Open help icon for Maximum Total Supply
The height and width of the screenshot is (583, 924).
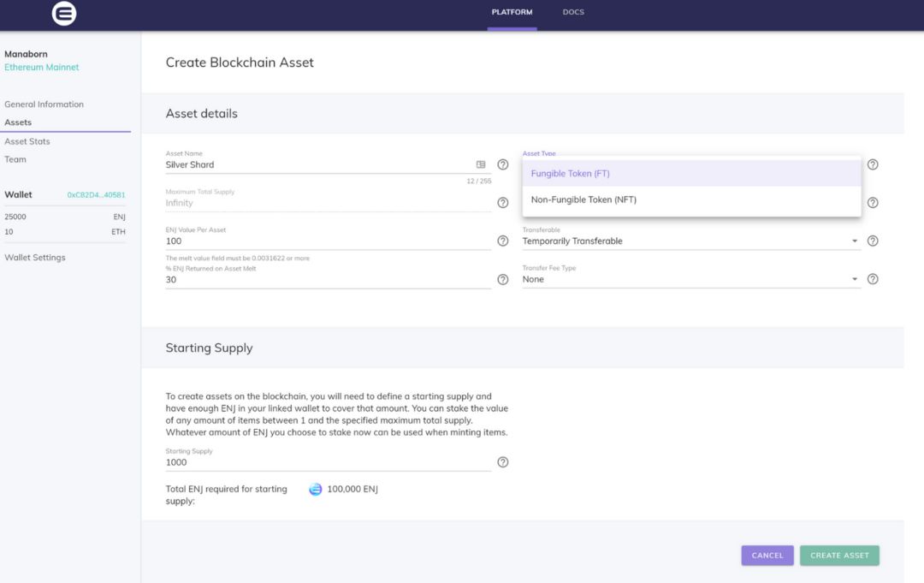click(x=503, y=203)
